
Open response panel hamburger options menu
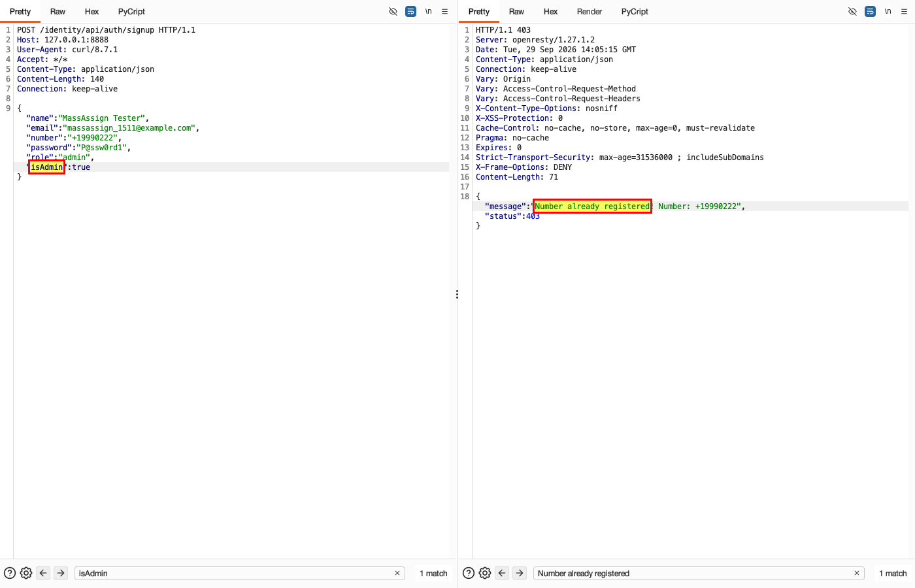[905, 11]
